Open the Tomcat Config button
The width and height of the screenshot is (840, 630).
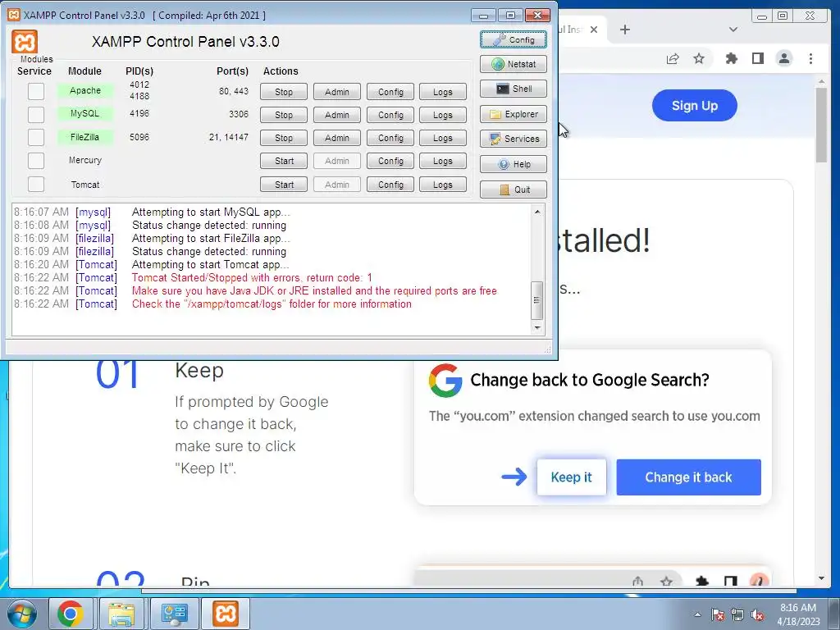[x=390, y=185]
